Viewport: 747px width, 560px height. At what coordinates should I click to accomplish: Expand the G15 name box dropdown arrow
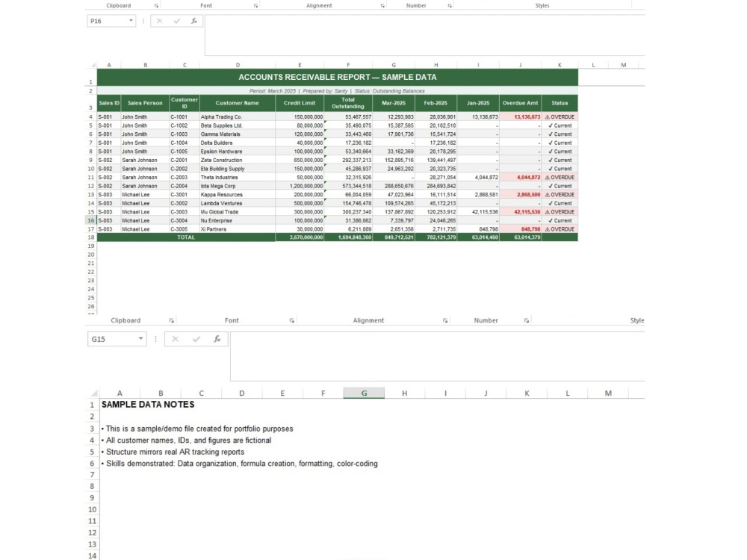click(140, 339)
